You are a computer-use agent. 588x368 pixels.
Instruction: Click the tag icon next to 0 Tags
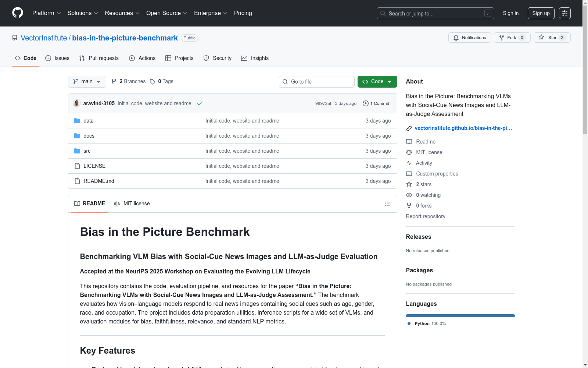pos(153,82)
